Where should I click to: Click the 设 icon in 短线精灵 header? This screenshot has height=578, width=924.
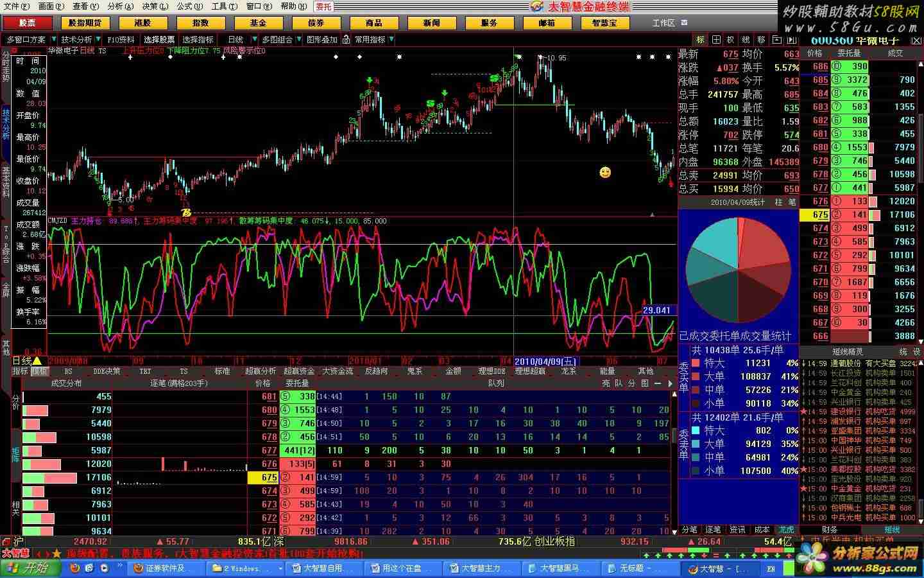coord(917,352)
